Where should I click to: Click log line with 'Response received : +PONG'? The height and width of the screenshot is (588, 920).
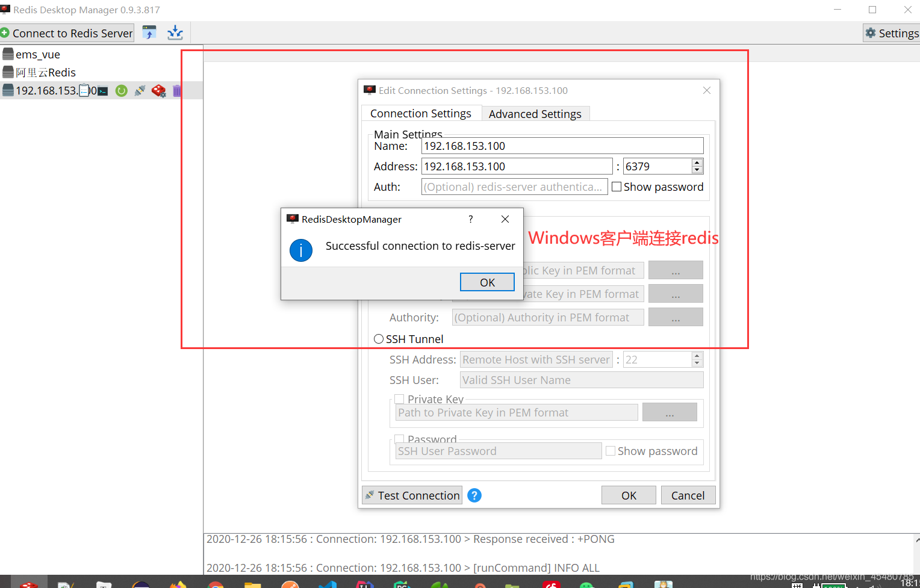[x=411, y=539]
